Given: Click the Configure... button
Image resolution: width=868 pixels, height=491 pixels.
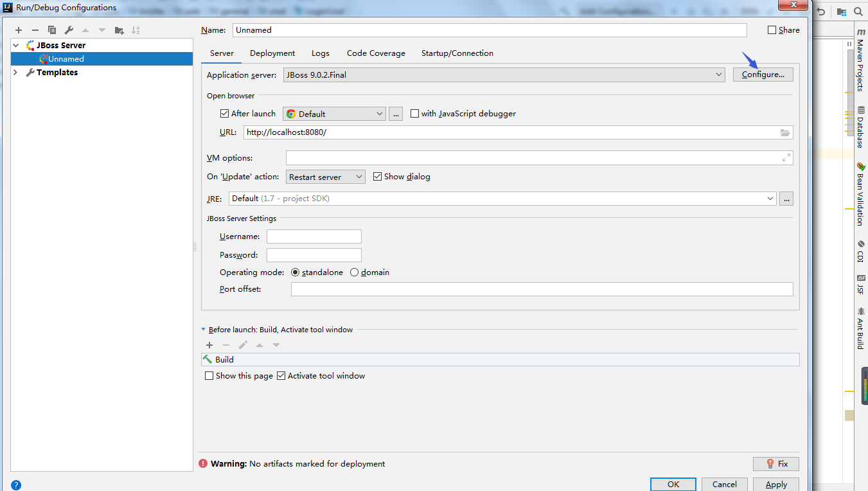Looking at the screenshot, I should (763, 75).
